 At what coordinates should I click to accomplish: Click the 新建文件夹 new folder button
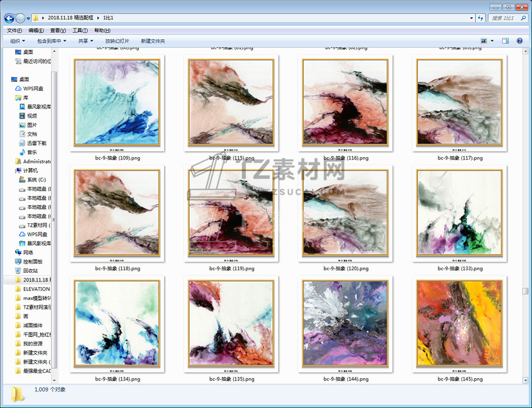pyautogui.click(x=153, y=41)
